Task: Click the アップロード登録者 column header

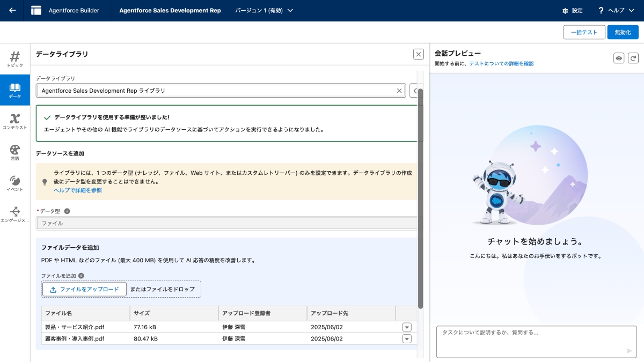Action: (262, 313)
